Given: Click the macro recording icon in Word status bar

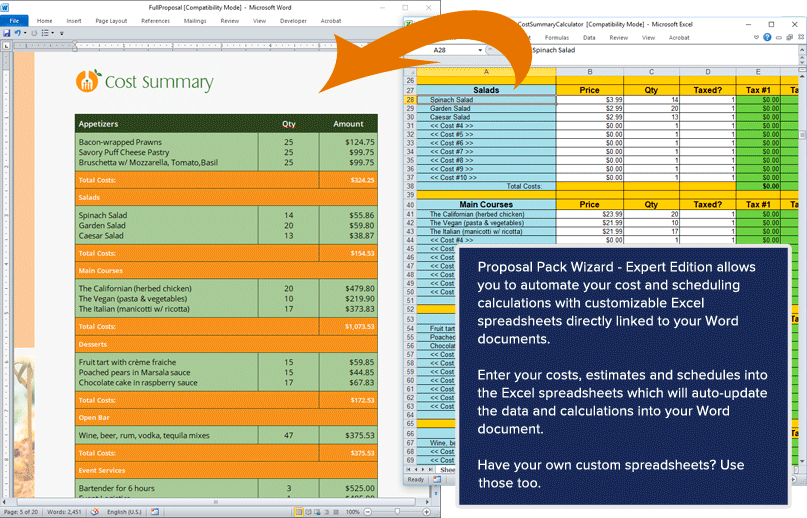Looking at the screenshot, I should 154,512.
